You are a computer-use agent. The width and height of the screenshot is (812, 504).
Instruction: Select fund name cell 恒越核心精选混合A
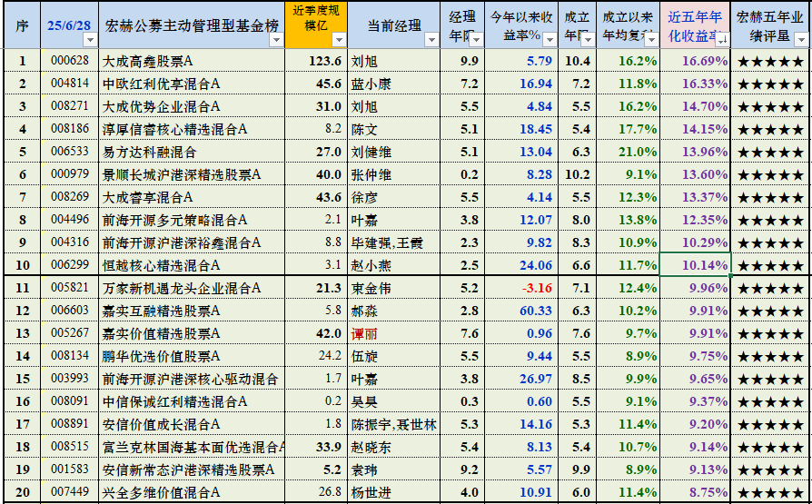[192, 265]
